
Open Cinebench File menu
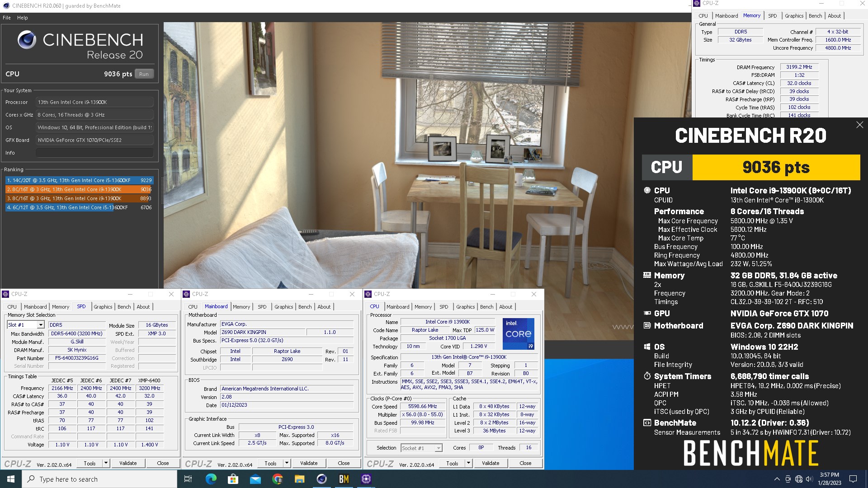(7, 18)
